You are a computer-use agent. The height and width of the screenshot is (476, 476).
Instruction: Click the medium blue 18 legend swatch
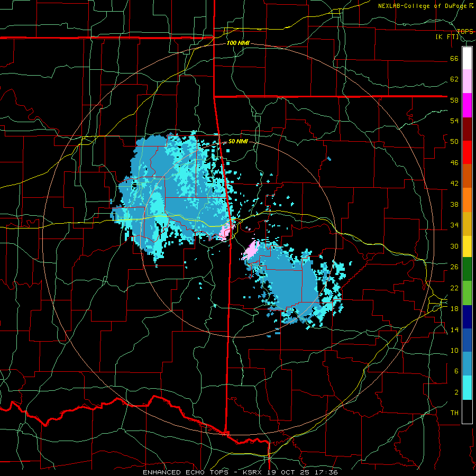pyautogui.click(x=467, y=340)
